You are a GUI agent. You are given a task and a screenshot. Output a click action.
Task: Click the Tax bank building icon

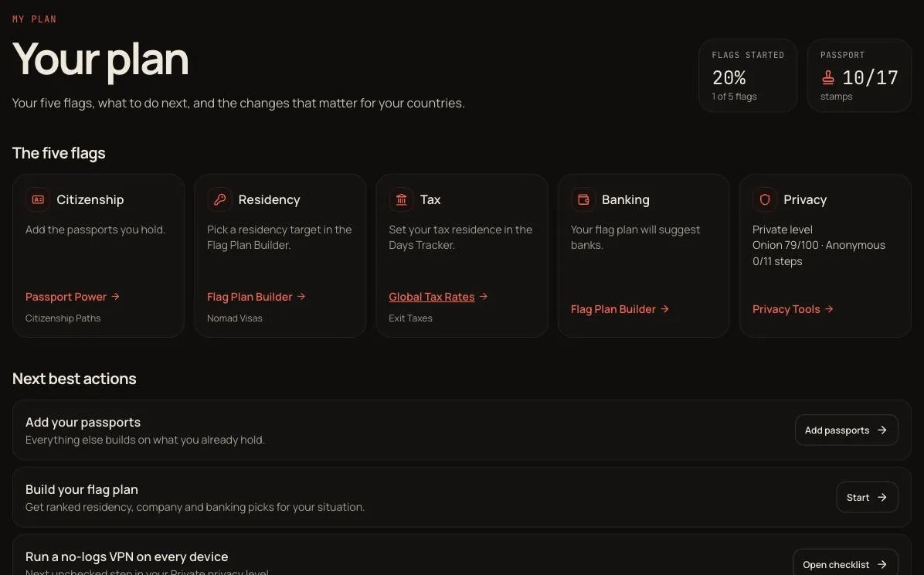pos(401,200)
